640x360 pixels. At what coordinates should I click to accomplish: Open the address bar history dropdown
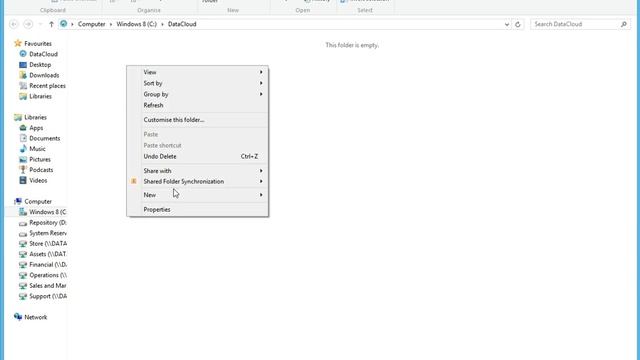507,24
